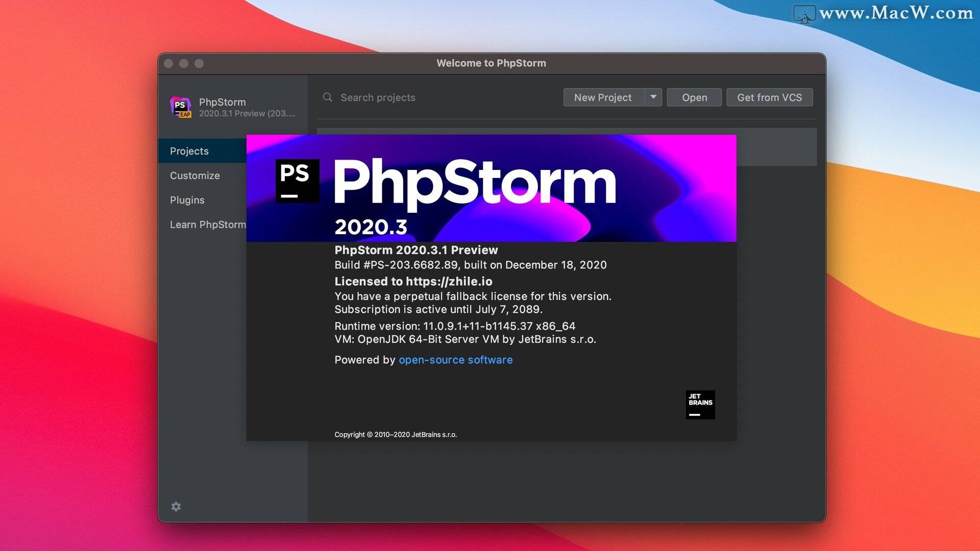Open the open-source software link
The width and height of the screenshot is (980, 551).
click(x=456, y=360)
